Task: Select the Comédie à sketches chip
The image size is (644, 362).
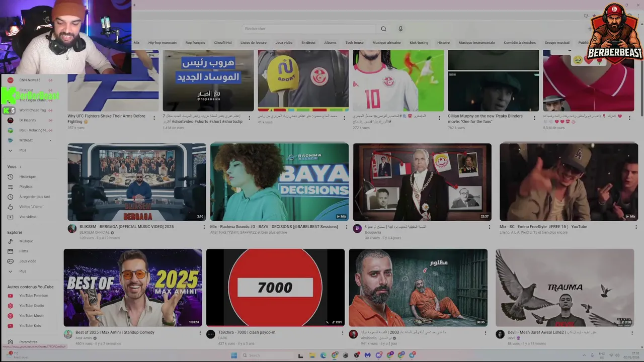Action: tap(520, 43)
